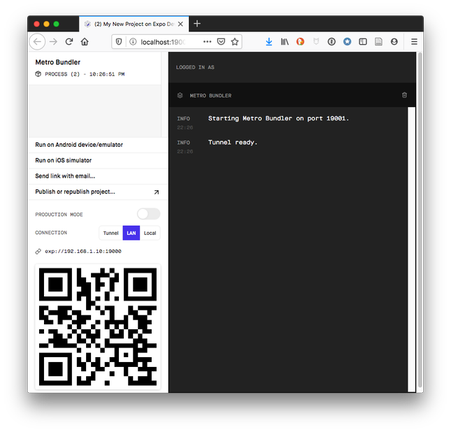Toggle the Production Mode switch

coord(149,214)
